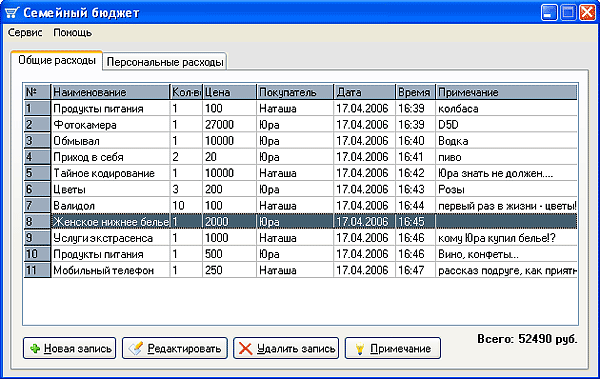Click note Вино, конфеты in row 10
The width and height of the screenshot is (600, 379).
click(x=507, y=254)
